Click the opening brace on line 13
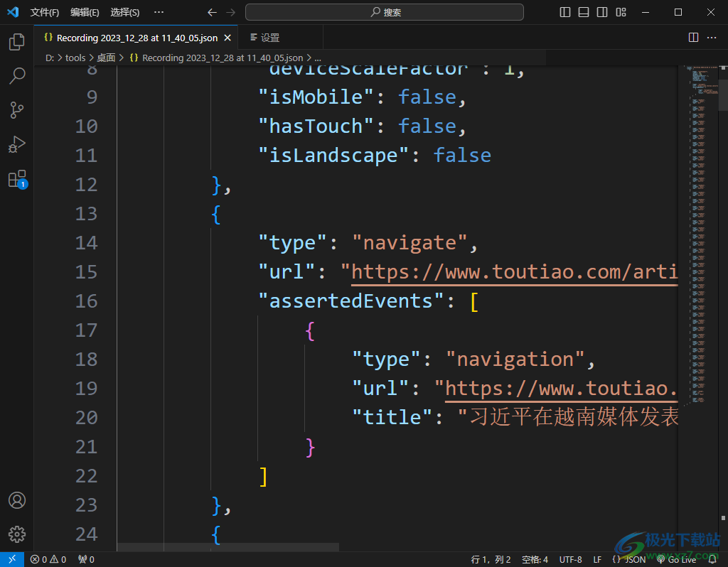The width and height of the screenshot is (728, 567). pyautogui.click(x=216, y=215)
